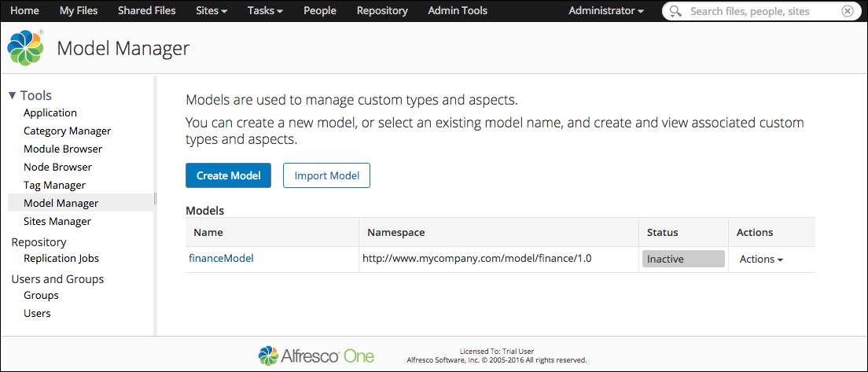
Task: Clear search using the X icon
Action: pos(848,11)
